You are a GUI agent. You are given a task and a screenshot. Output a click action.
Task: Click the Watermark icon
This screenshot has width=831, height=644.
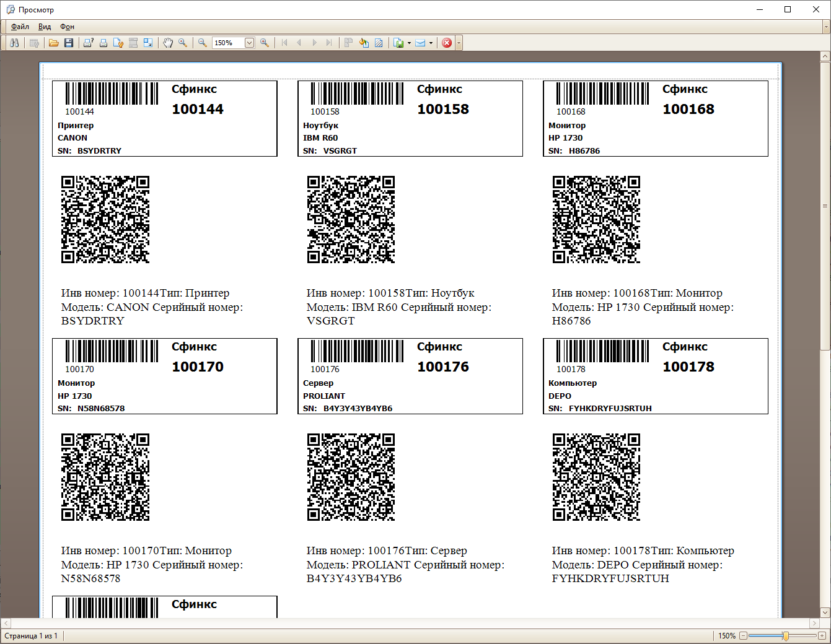[x=379, y=43]
